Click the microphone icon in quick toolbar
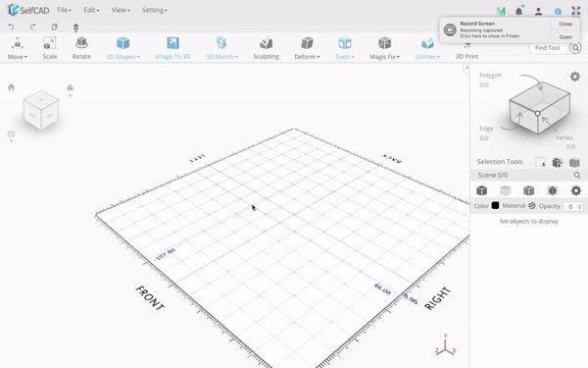The image size is (588, 368). tap(75, 27)
